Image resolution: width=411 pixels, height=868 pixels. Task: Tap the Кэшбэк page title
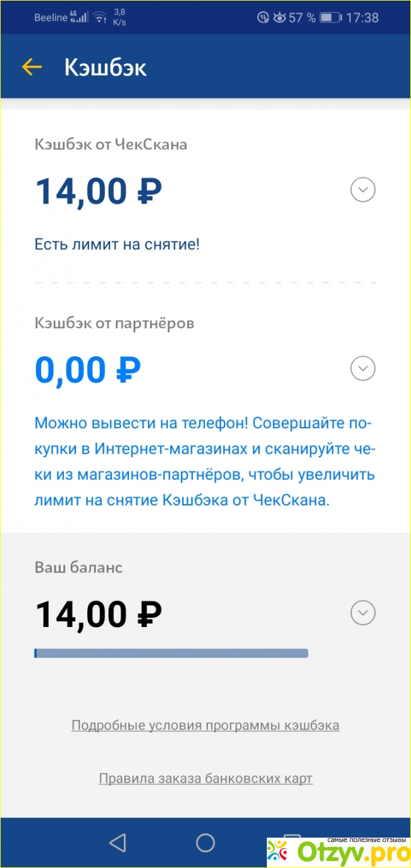(106, 68)
